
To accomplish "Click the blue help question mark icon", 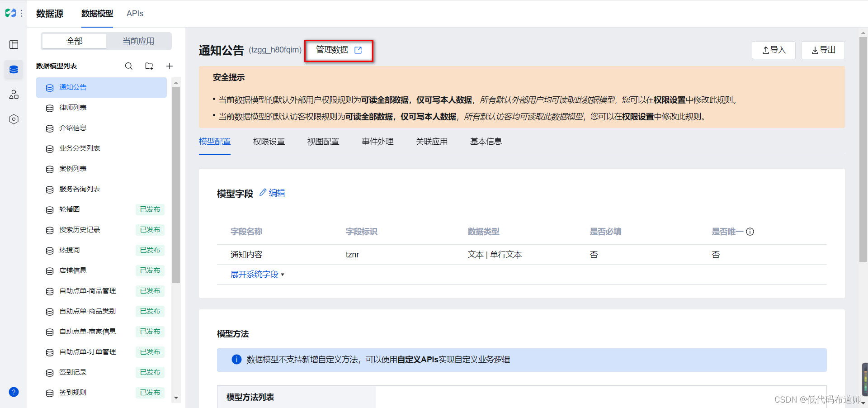I will [14, 392].
